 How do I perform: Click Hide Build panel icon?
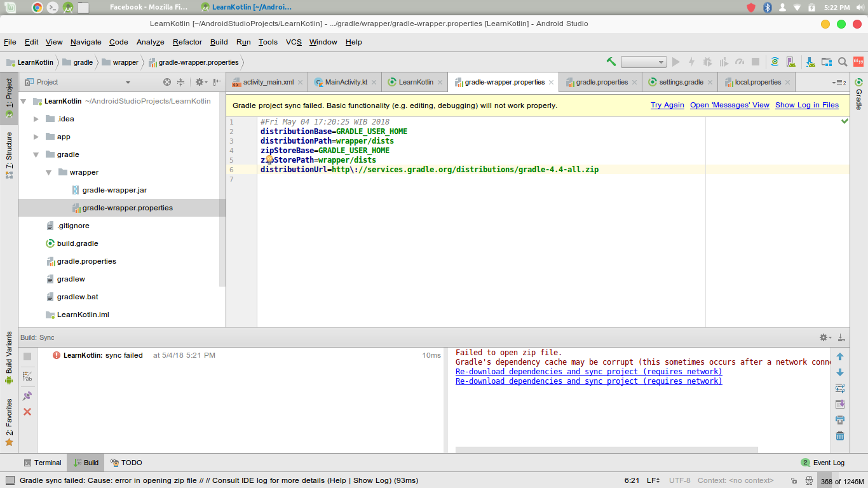[841, 337]
